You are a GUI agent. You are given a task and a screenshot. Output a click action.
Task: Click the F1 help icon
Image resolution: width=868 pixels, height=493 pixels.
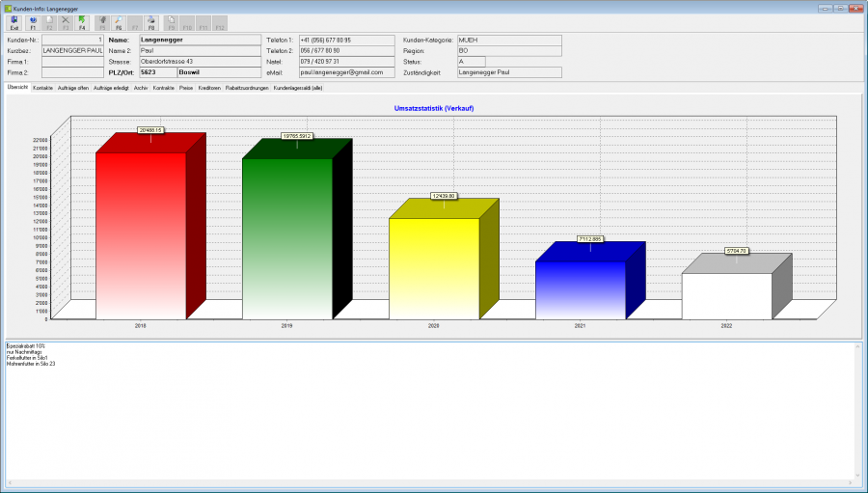tap(33, 23)
